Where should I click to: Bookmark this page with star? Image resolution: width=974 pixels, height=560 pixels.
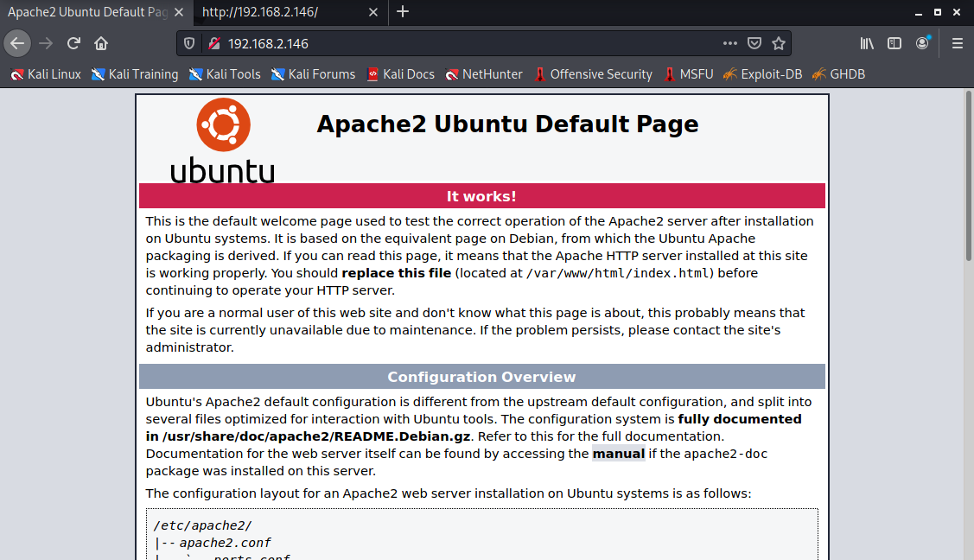click(x=779, y=43)
